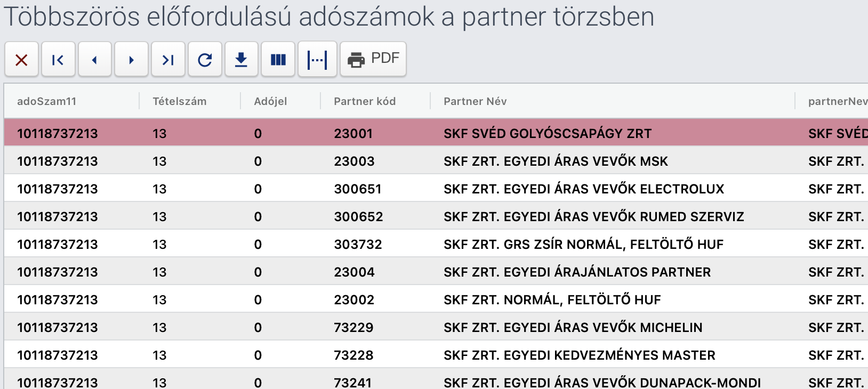The width and height of the screenshot is (868, 389).
Task: Sort by the Partner Név column header
Action: 475,101
